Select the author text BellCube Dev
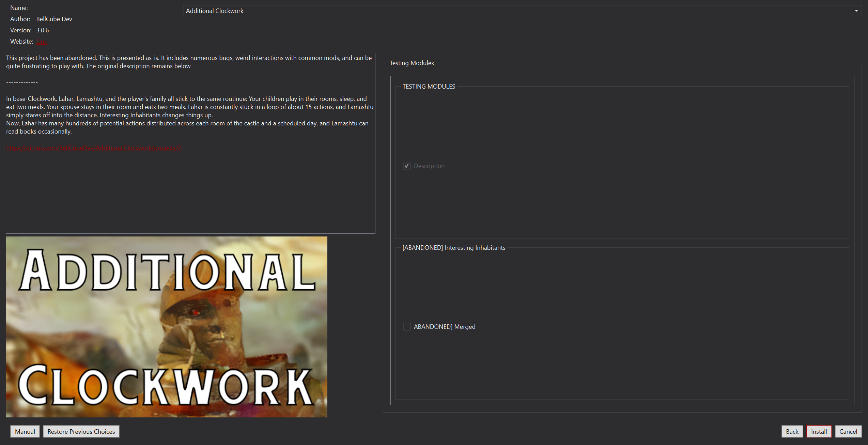 click(x=54, y=19)
